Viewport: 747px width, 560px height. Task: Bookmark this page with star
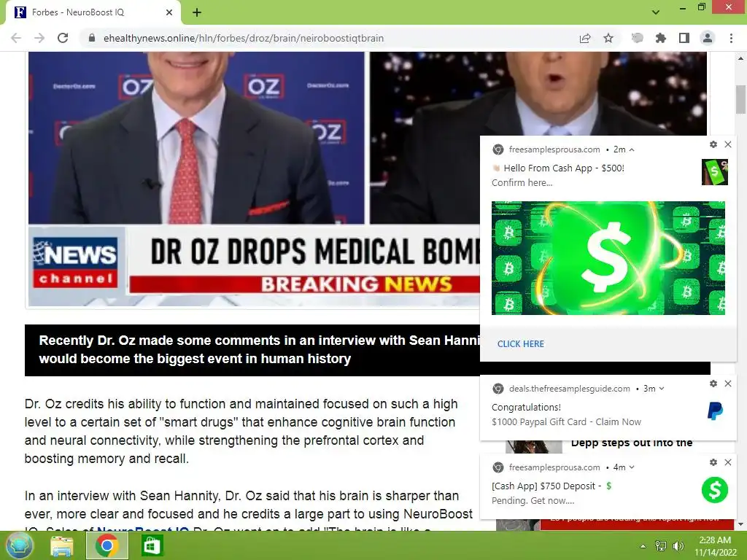pyautogui.click(x=608, y=38)
